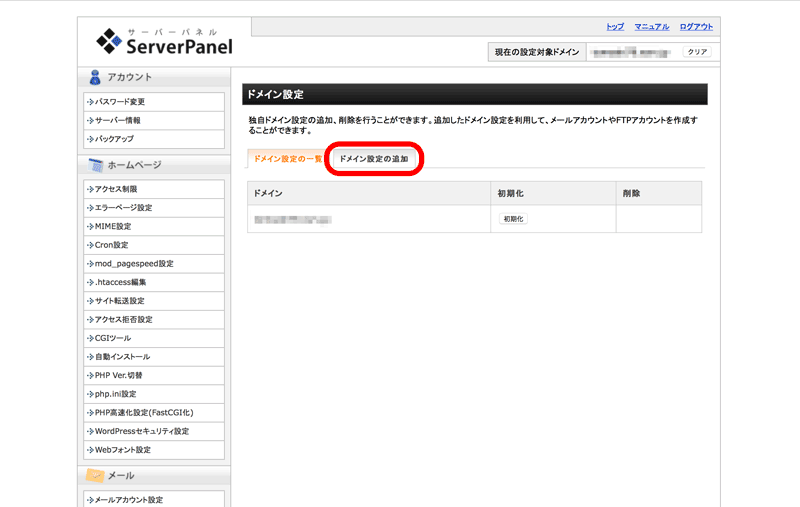Open サーバー情報 menu item
This screenshot has width=800, height=507.
coord(154,120)
